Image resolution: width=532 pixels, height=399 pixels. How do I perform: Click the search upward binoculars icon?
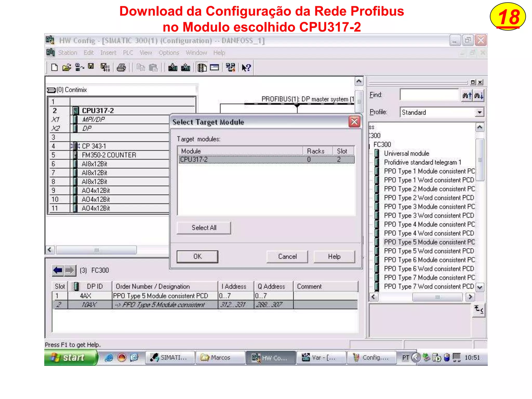coord(467,96)
